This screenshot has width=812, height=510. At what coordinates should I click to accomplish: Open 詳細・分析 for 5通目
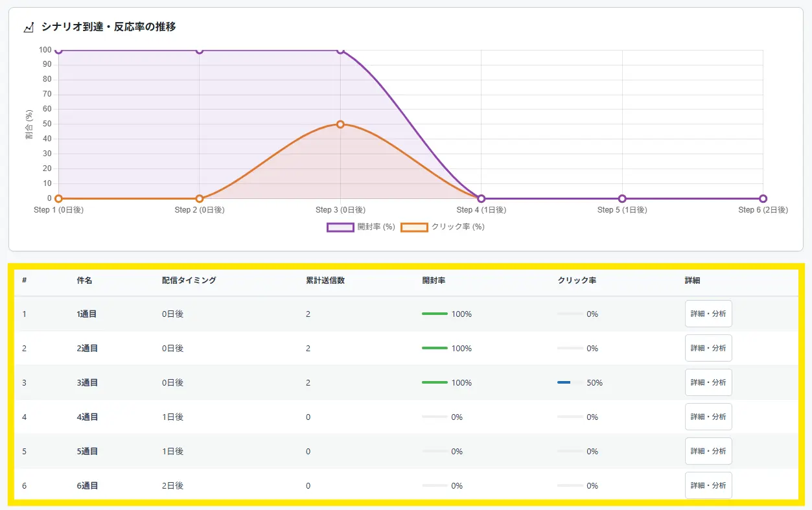(x=708, y=451)
